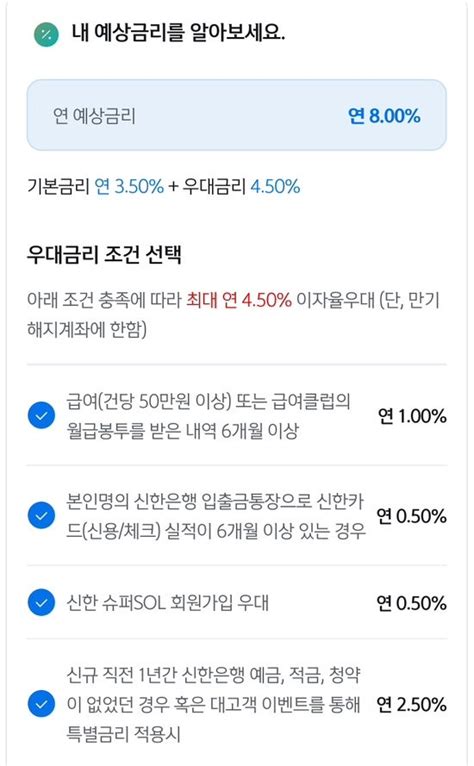Tap the blue 우대금리 4.50% value
474x766 pixels.
click(275, 187)
